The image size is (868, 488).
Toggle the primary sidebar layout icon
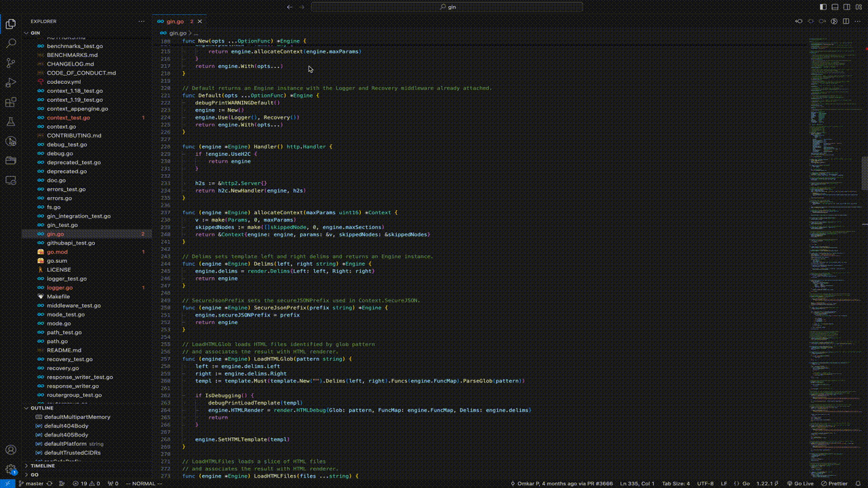[823, 7]
